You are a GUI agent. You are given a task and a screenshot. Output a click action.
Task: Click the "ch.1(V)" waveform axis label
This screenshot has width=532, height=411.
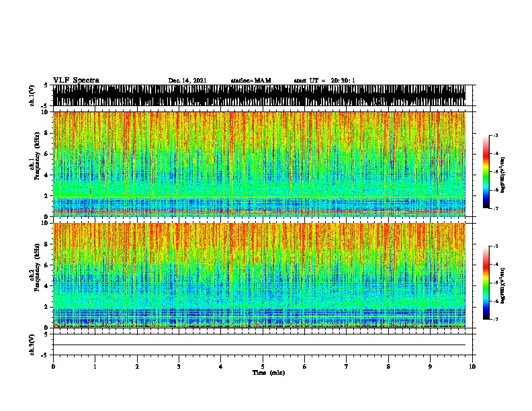(x=32, y=95)
